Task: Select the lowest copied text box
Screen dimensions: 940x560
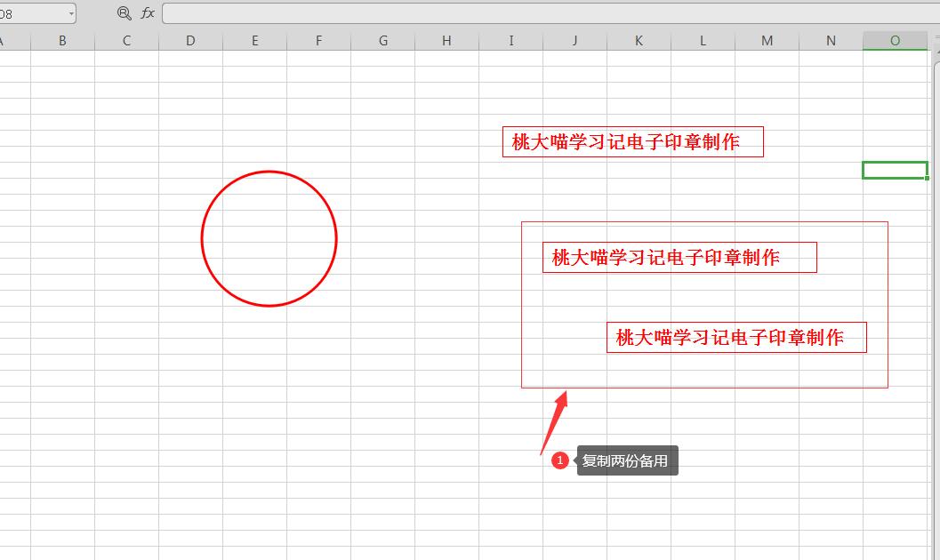Action: (x=735, y=338)
